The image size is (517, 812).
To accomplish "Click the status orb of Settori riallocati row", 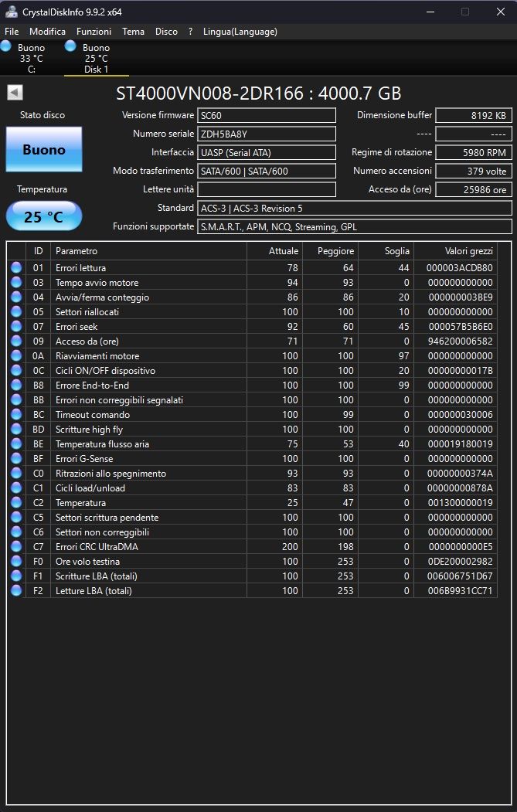I will (x=16, y=312).
